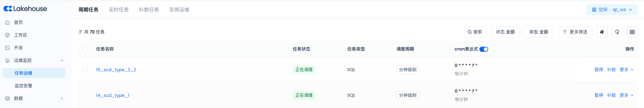Click the 搜索 search button
This screenshot has width=644, height=108.
[x=475, y=32]
